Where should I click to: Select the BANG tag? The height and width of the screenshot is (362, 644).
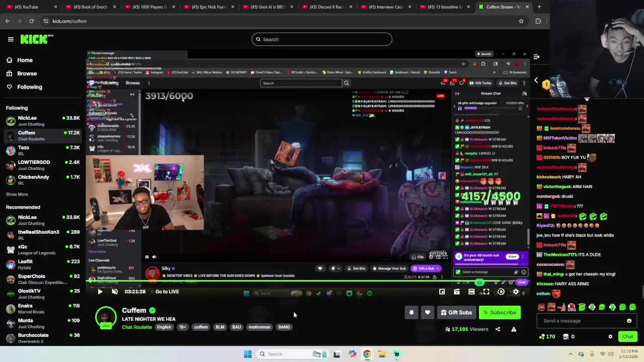284,327
